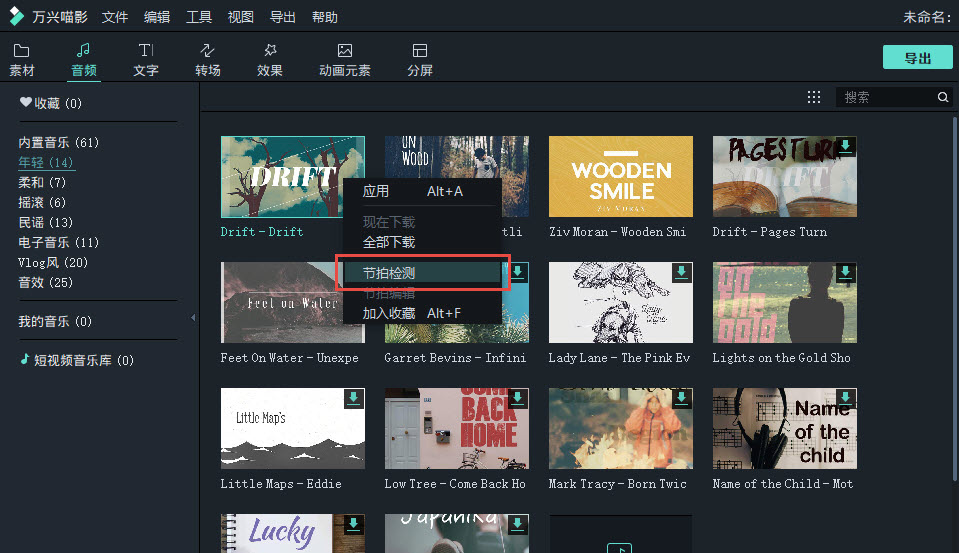Open the 文件 menu
This screenshot has width=959, height=553.
[x=115, y=17]
